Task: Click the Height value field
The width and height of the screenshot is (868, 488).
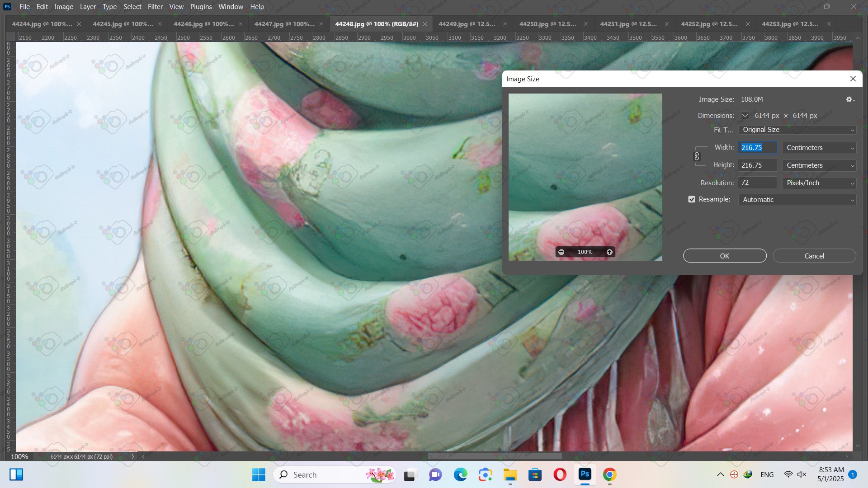Action: (757, 165)
